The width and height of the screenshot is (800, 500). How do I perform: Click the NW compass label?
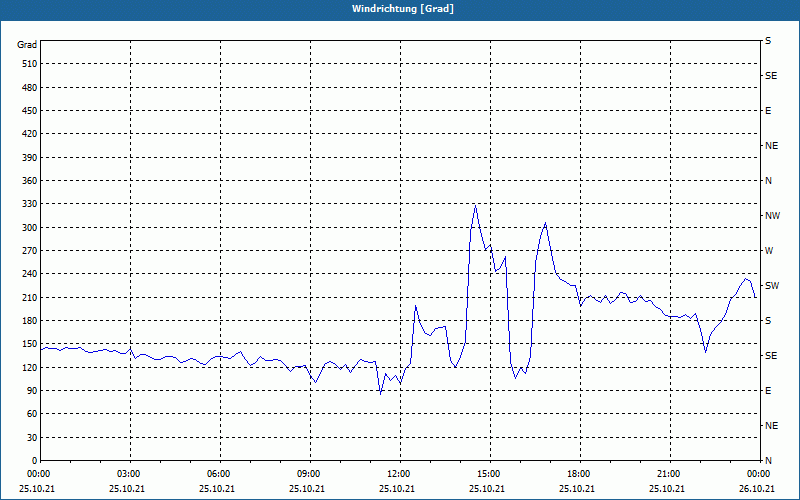(772, 216)
